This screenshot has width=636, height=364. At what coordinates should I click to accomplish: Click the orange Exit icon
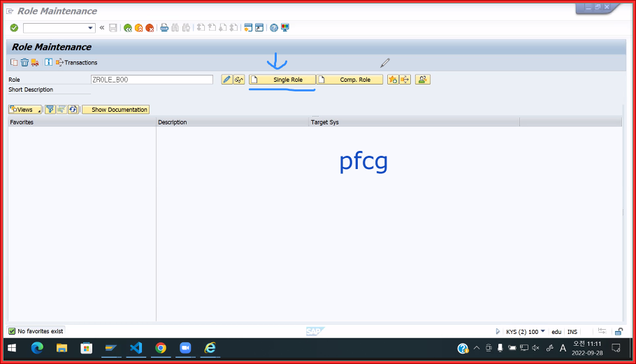pos(138,27)
